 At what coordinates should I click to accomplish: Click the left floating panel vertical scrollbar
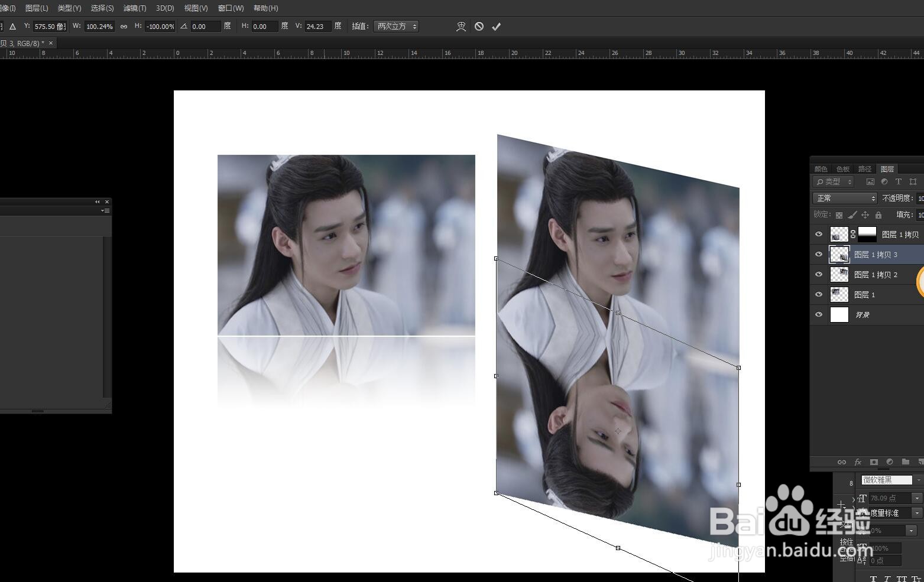point(107,317)
